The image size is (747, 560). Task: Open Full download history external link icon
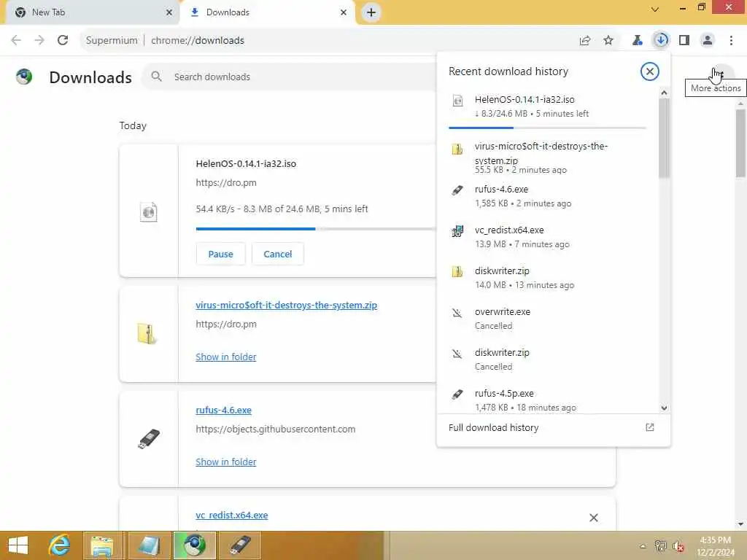[x=649, y=427]
